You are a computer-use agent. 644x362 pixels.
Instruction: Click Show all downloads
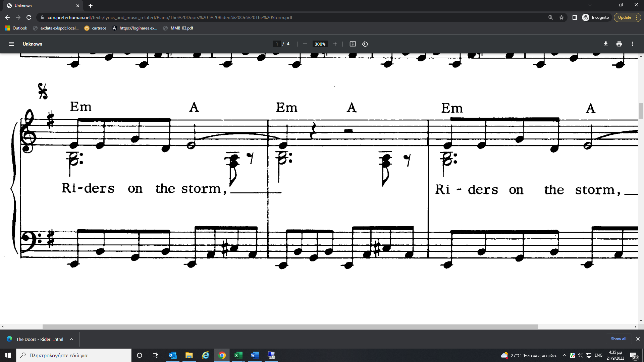click(x=618, y=339)
